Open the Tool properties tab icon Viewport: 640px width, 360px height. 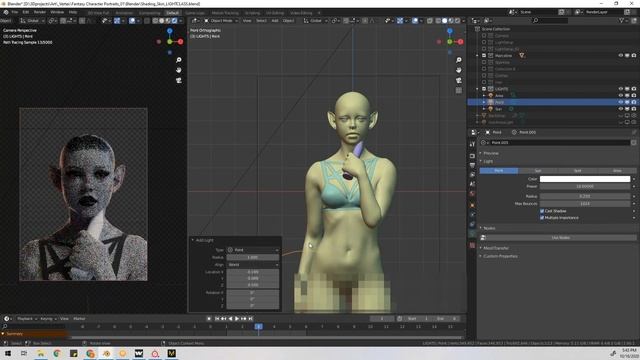[x=472, y=144]
